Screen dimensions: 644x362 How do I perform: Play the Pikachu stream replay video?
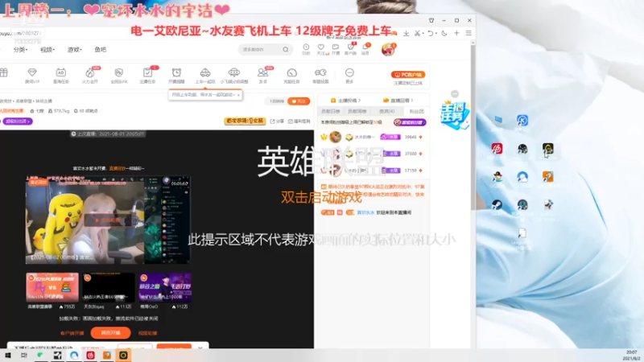pyautogui.click(x=108, y=220)
